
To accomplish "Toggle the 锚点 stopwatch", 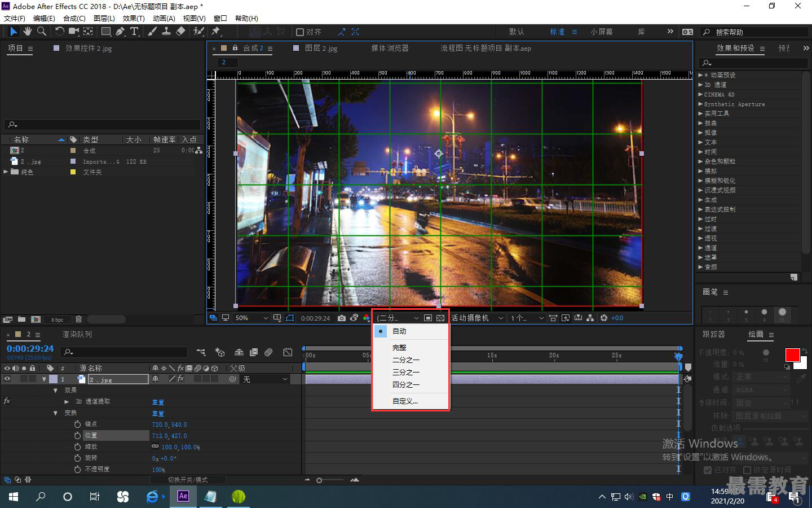I will pyautogui.click(x=78, y=424).
